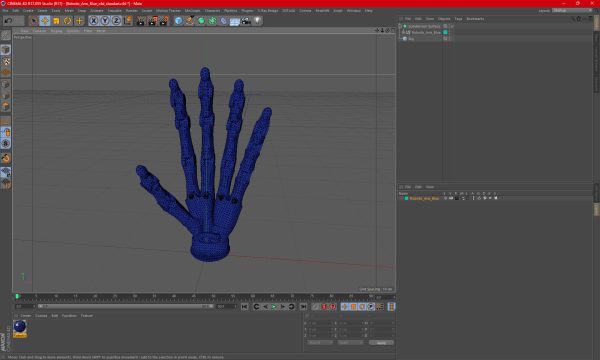Open the viewport Display menu

click(56, 31)
